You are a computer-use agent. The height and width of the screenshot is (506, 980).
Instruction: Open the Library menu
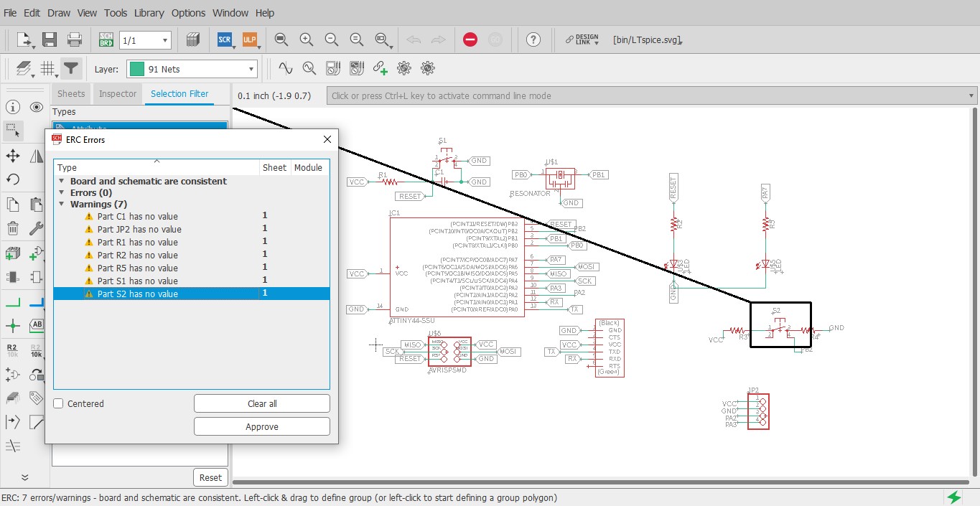[x=149, y=13]
